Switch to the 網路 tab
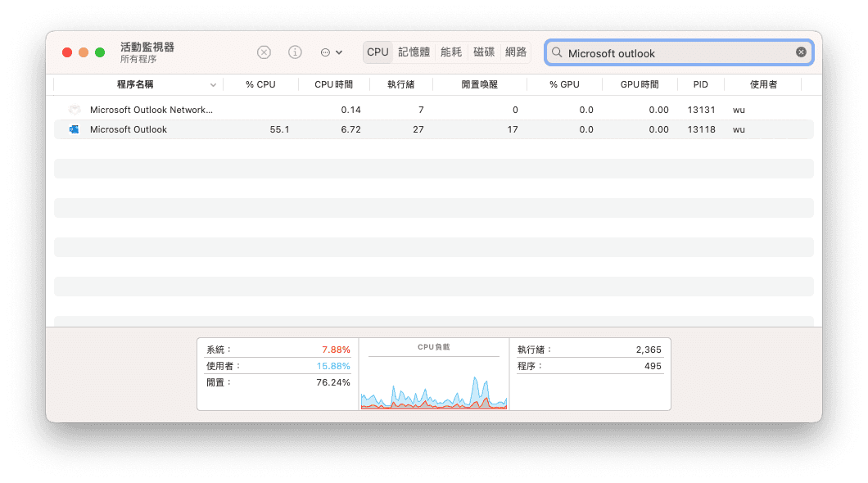This screenshot has width=868, height=483. (x=516, y=52)
